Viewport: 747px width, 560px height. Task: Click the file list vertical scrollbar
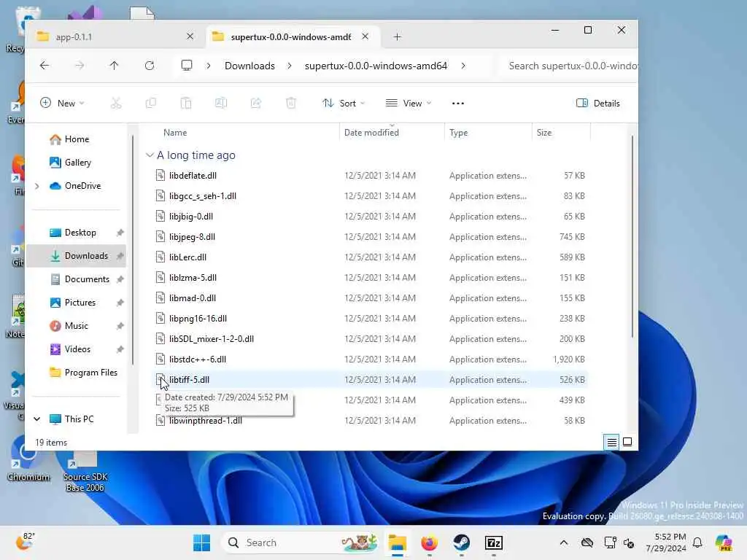click(x=632, y=237)
